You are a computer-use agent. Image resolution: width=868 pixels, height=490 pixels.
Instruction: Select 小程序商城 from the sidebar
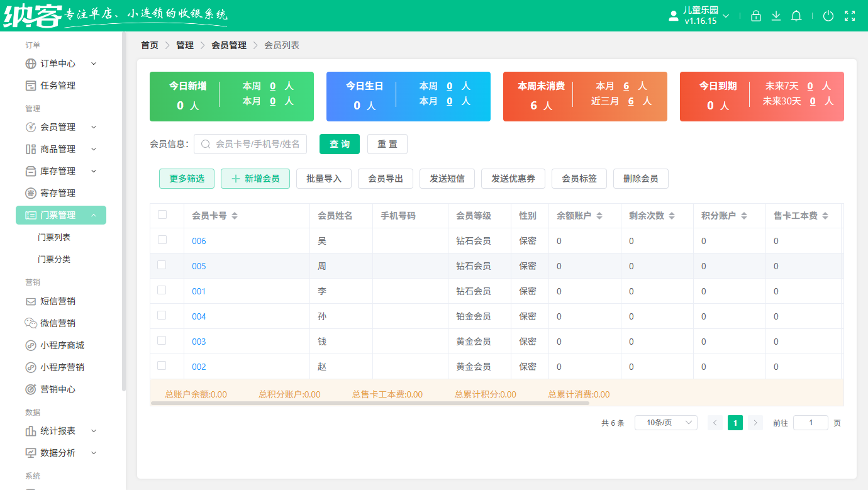57,345
